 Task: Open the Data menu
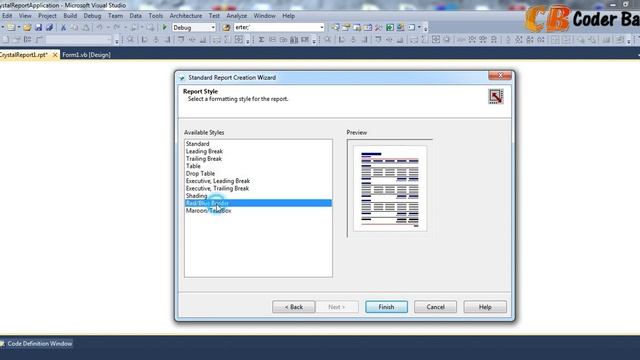[x=136, y=16]
